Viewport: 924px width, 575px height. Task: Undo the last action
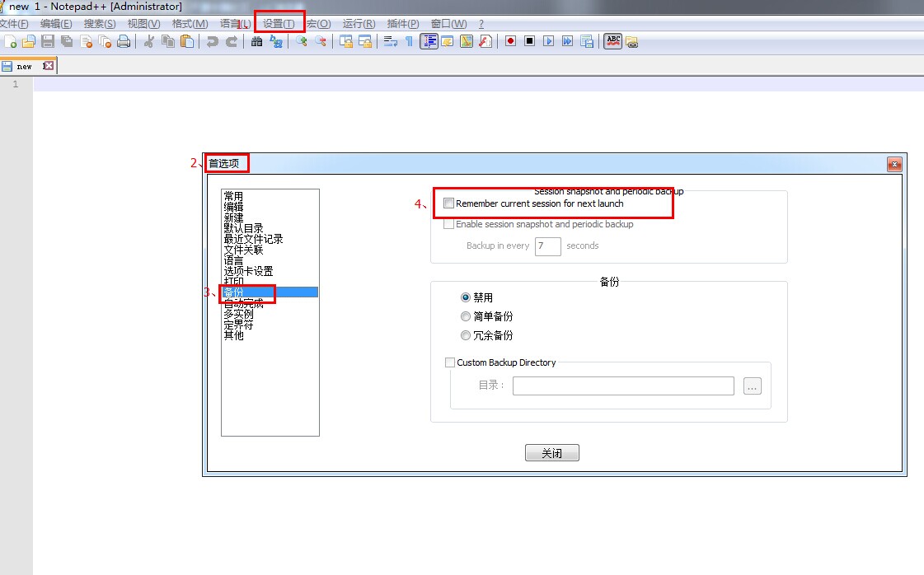(x=212, y=41)
